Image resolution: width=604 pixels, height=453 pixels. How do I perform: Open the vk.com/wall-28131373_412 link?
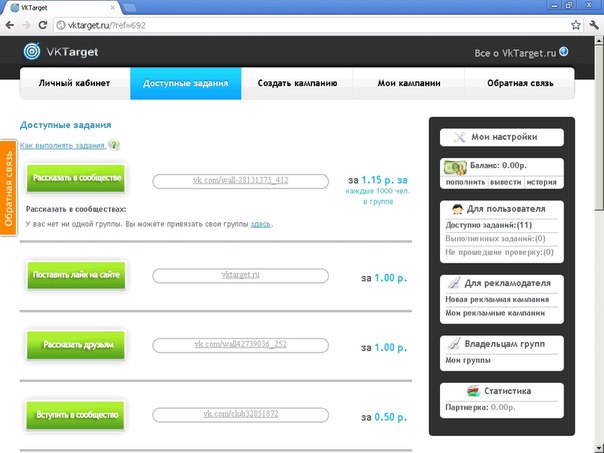pyautogui.click(x=241, y=180)
